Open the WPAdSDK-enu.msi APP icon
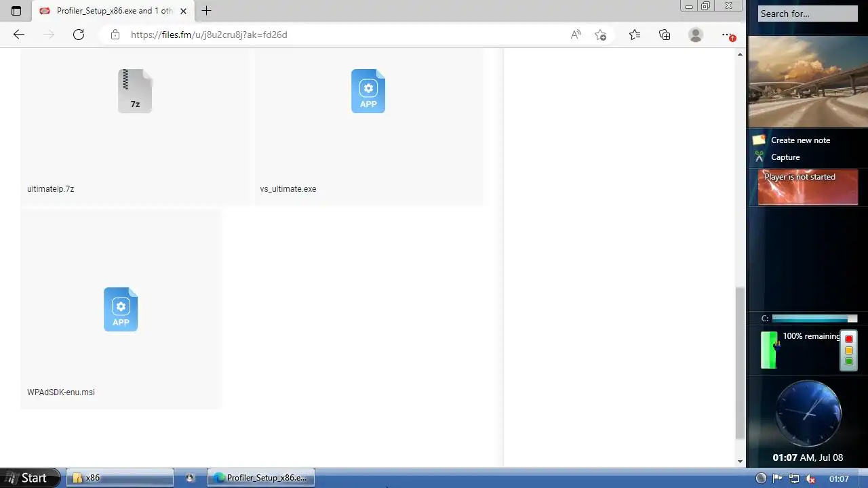Image resolution: width=868 pixels, height=488 pixels. (121, 309)
